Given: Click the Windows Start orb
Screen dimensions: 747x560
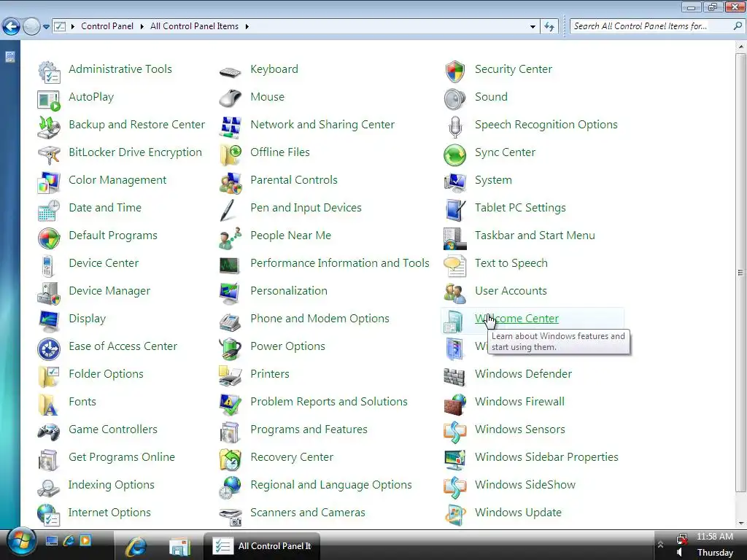Looking at the screenshot, I should [21, 542].
